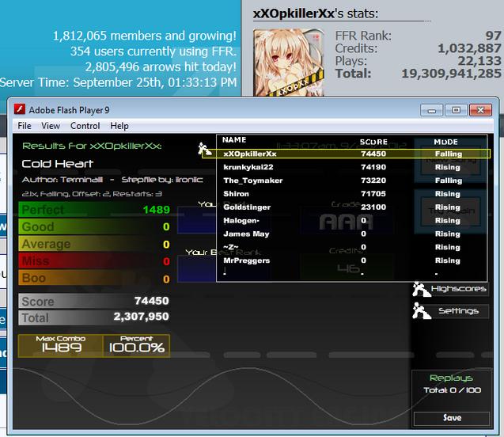This screenshot has height=437, width=504.
Task: Click the Save replay button
Action: coord(452,418)
